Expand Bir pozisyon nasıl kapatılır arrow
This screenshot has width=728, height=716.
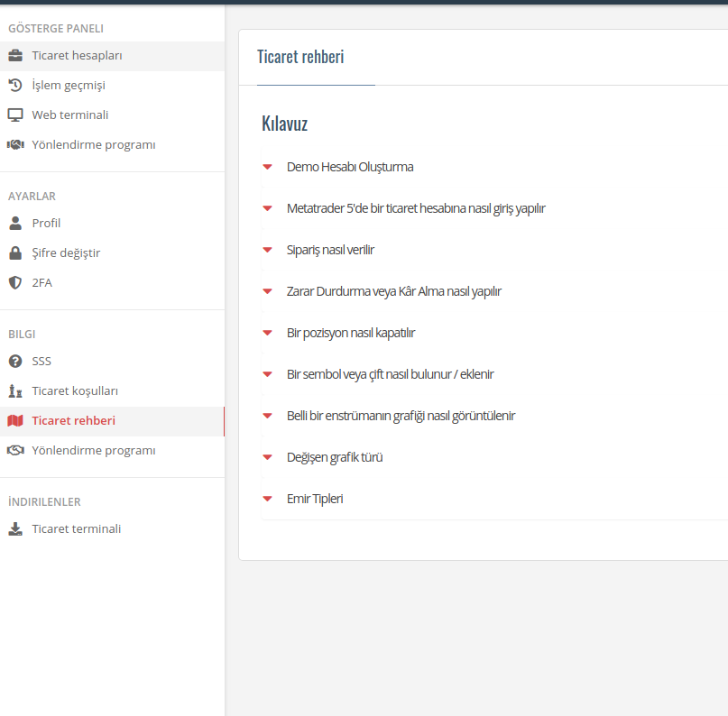pos(267,333)
